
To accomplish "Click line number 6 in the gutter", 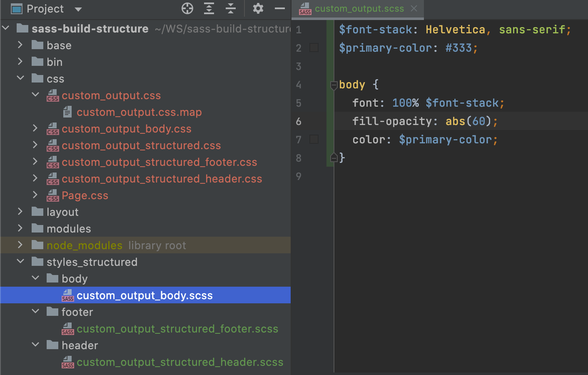I will tap(298, 121).
